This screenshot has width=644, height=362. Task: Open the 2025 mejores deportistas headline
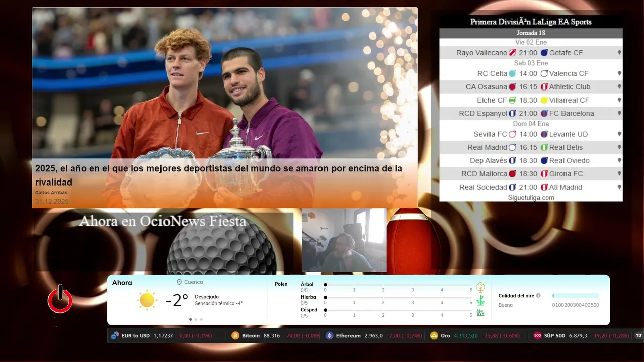[219, 175]
